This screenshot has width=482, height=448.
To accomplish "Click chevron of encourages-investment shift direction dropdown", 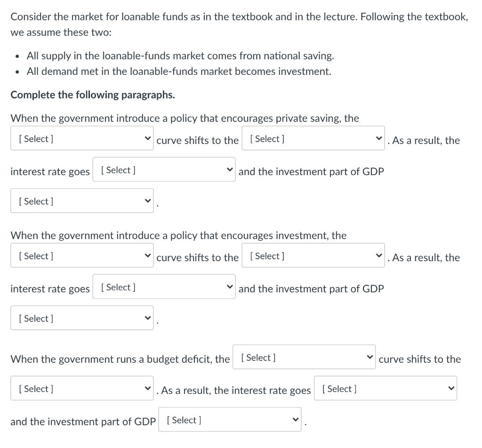I will pyautogui.click(x=378, y=256).
